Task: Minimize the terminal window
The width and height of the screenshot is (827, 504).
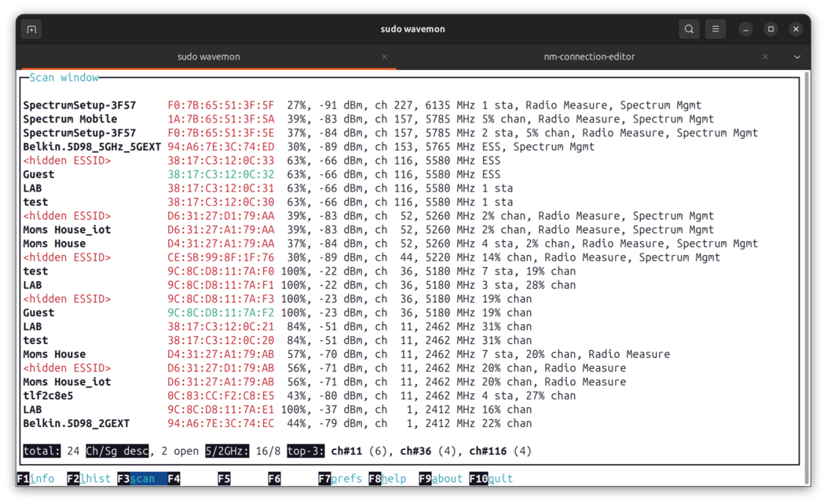Action: click(x=745, y=29)
